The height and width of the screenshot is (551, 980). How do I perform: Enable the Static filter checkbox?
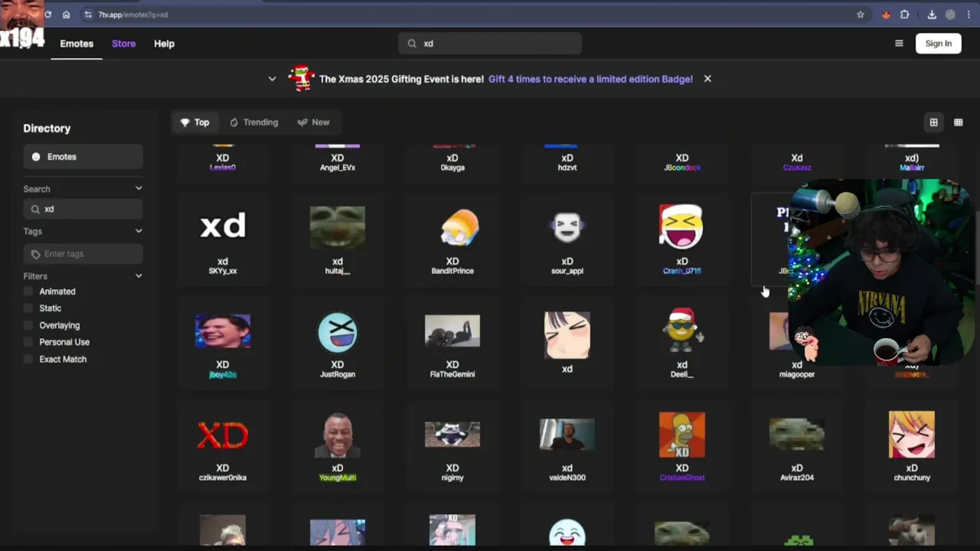click(x=29, y=308)
